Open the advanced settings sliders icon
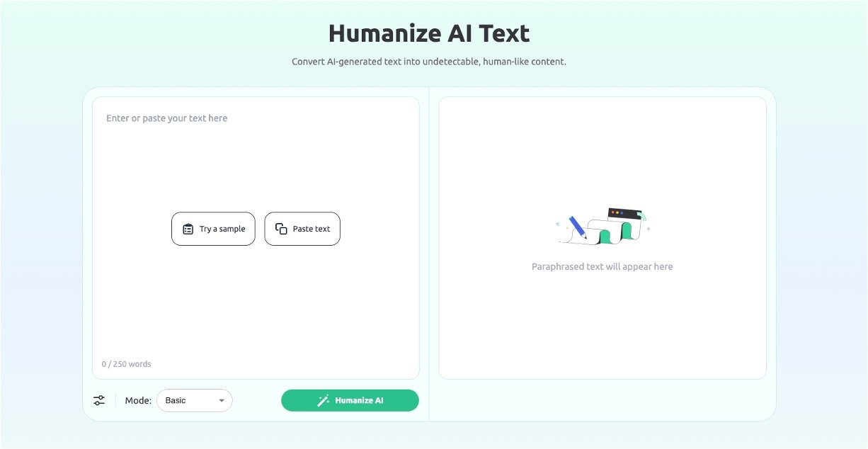The height and width of the screenshot is (449, 868). tap(98, 400)
